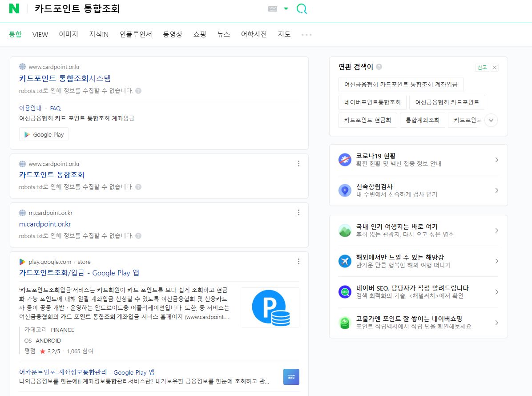
Task: Click the FINANCE category value
Action: (62, 330)
